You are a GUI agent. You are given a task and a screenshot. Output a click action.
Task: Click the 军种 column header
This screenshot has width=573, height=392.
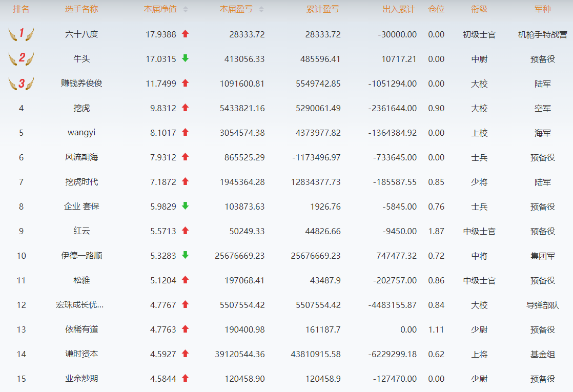tap(543, 9)
